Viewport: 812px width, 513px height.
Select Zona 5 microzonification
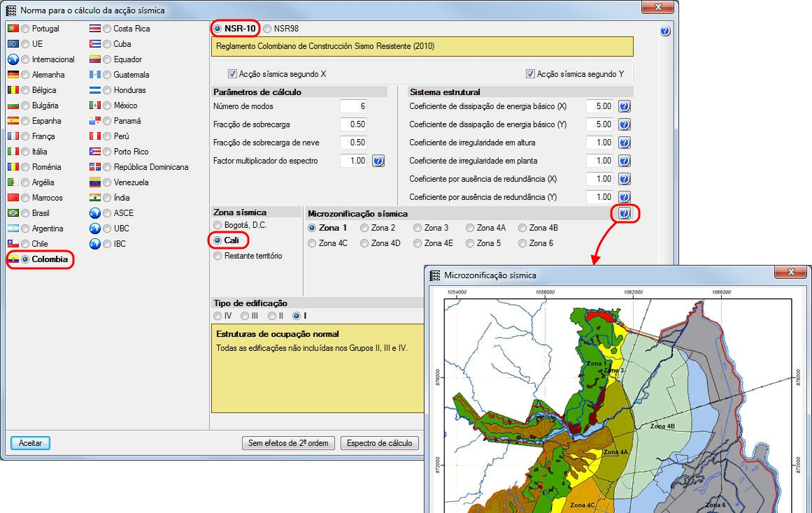470,243
